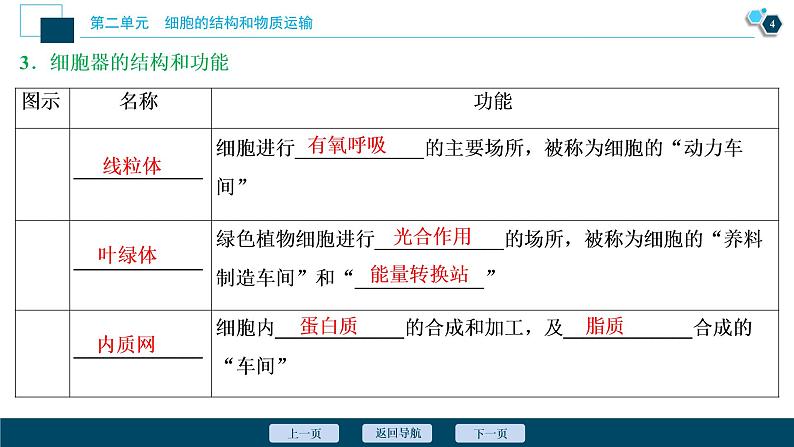Select the filled blank 能量转换站

(x=419, y=274)
